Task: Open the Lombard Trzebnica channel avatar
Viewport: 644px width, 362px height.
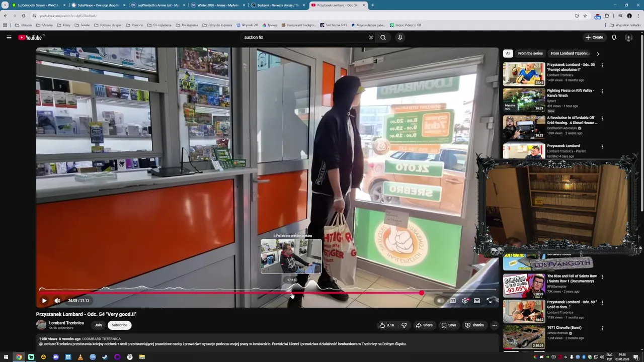Action: (41, 325)
